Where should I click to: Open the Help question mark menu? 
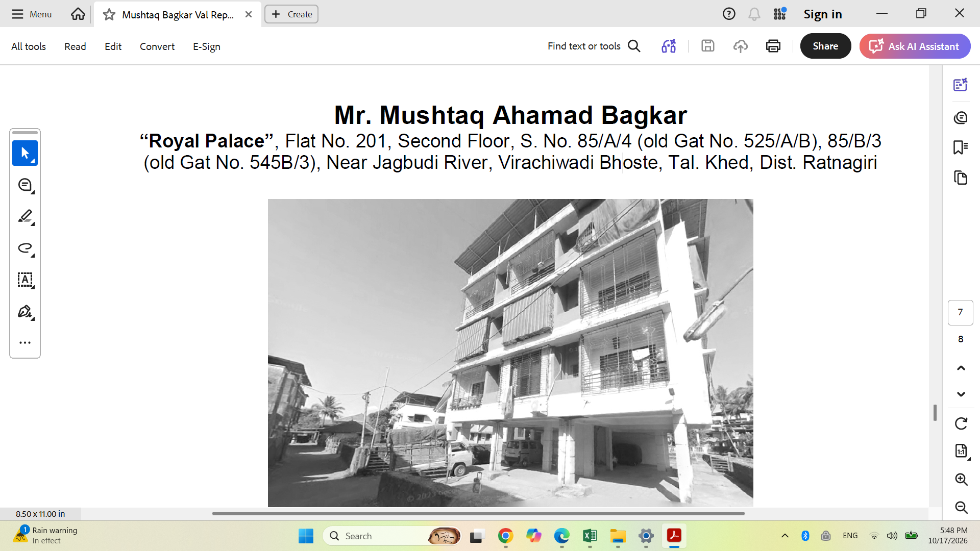coord(729,14)
